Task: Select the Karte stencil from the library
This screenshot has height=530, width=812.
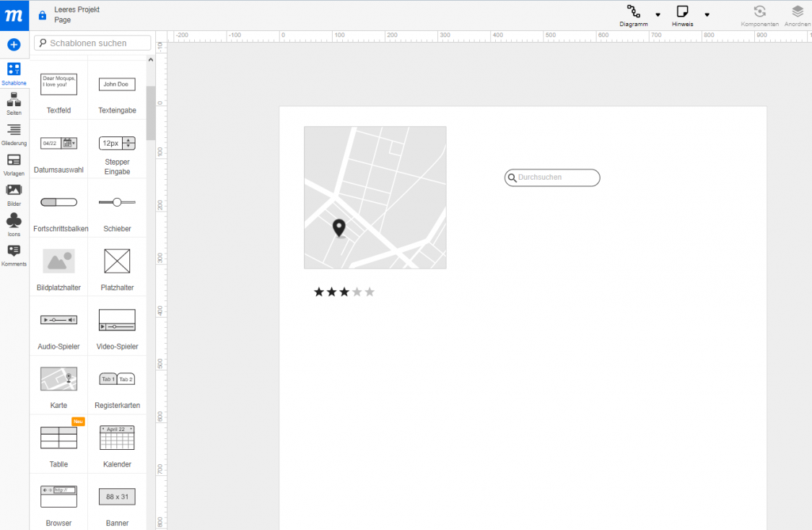Action: [x=58, y=378]
